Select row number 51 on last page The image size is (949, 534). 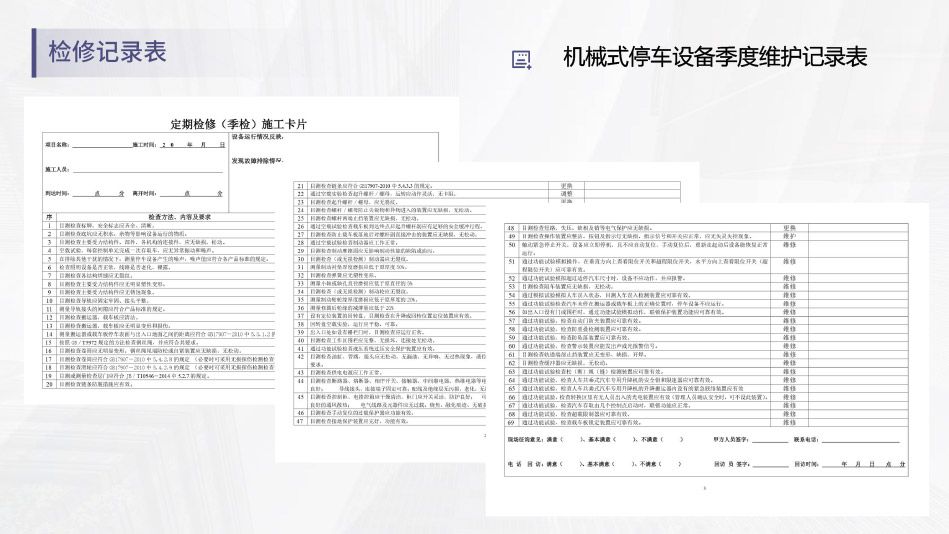pyautogui.click(x=511, y=262)
